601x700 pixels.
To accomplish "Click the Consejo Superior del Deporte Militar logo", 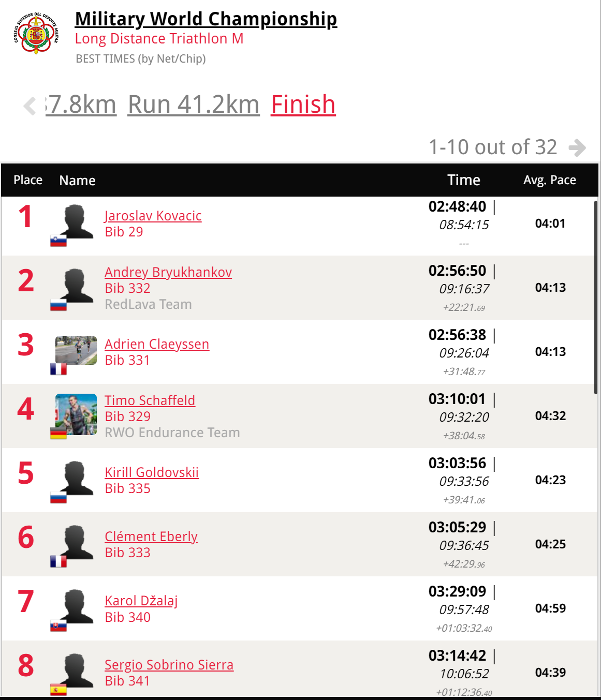I will 36,34.
